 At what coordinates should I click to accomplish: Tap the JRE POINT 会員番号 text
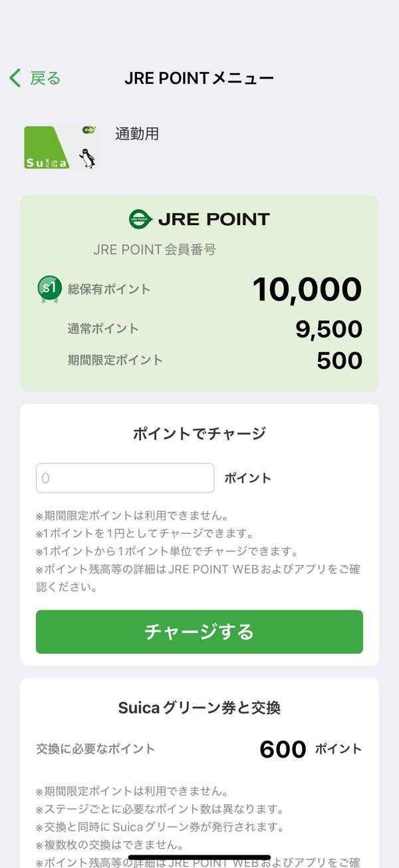[154, 250]
